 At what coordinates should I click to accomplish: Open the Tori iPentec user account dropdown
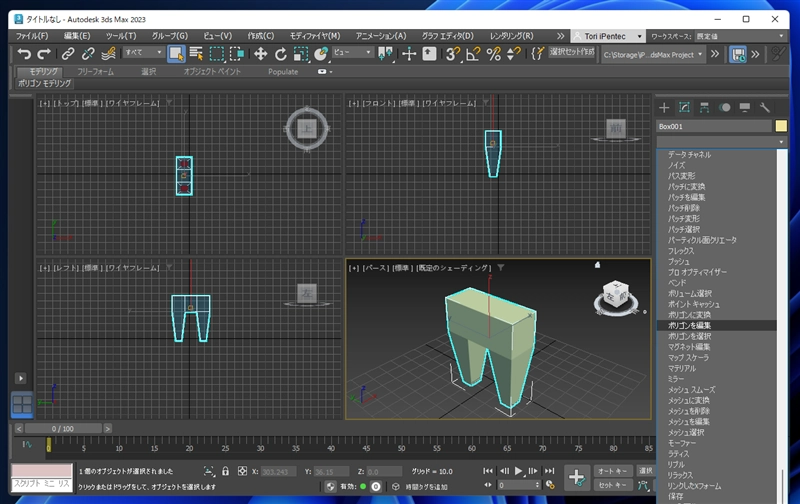click(x=607, y=36)
